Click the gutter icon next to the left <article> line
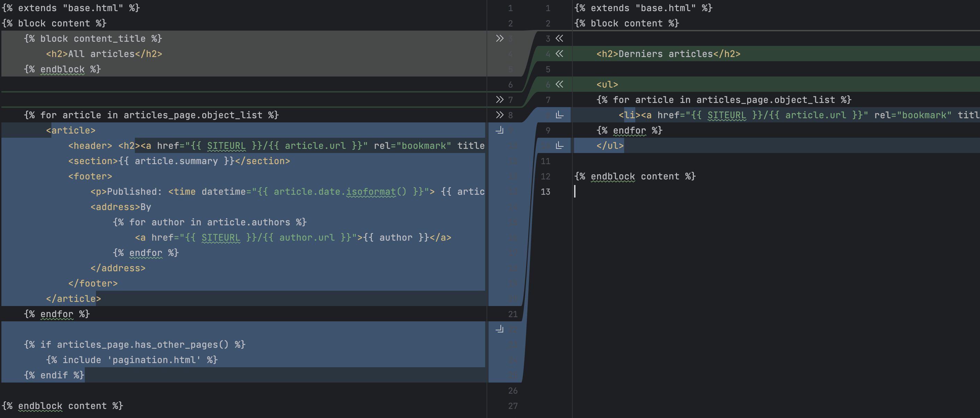Image resolution: width=980 pixels, height=418 pixels. pos(499,130)
